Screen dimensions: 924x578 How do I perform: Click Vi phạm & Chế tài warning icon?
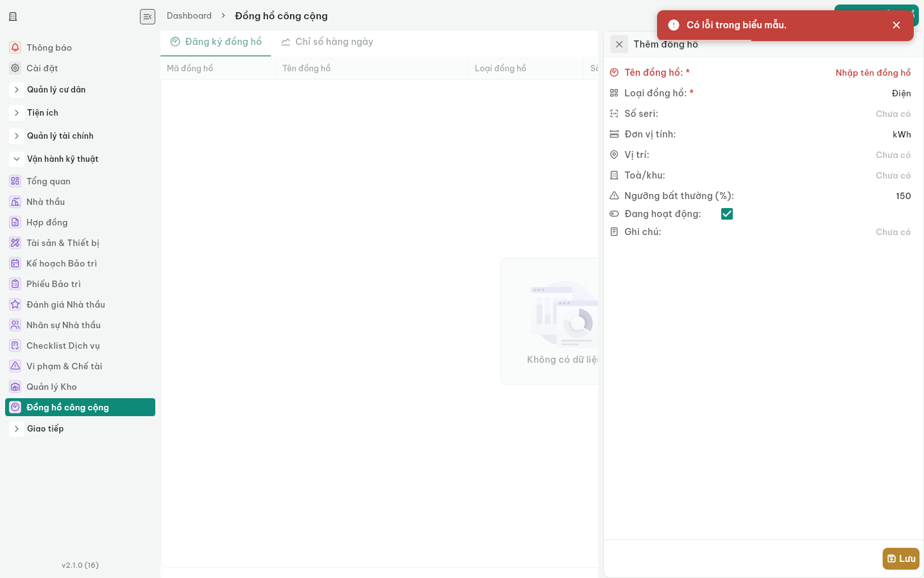(x=15, y=366)
